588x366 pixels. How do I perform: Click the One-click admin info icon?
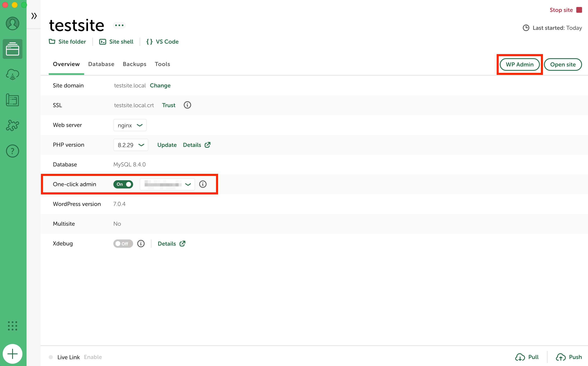203,184
